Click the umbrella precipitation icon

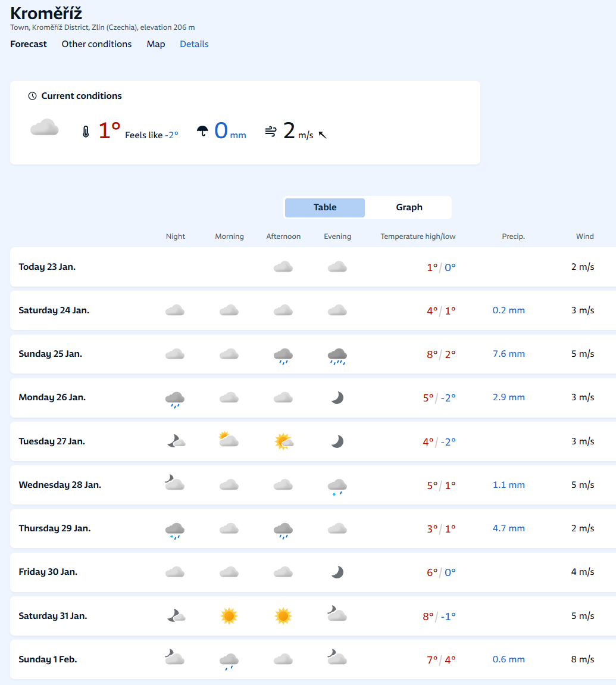[202, 132]
